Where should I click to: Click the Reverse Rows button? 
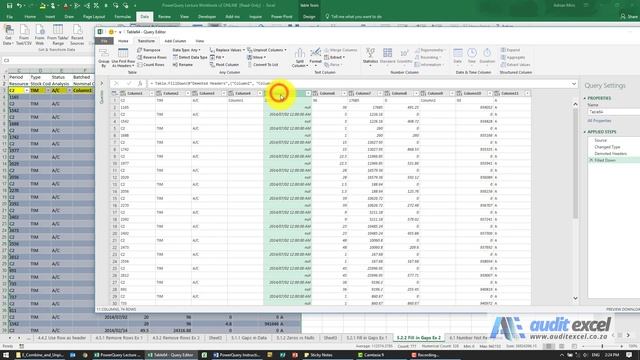click(152, 58)
